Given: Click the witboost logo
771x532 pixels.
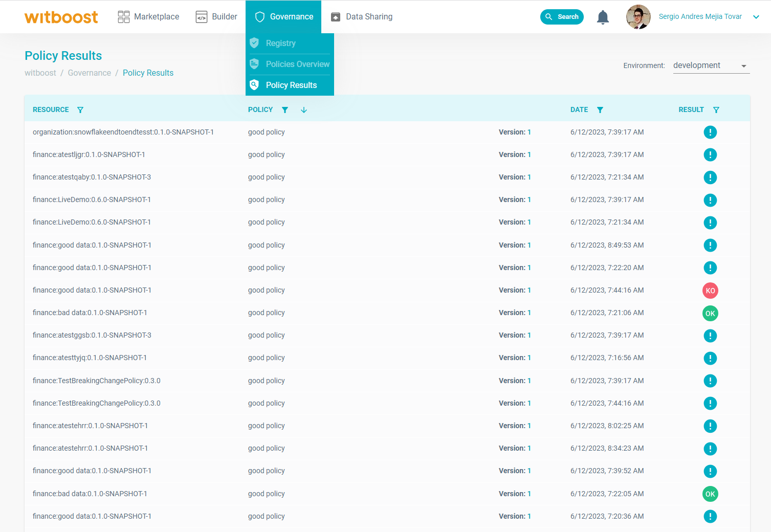Looking at the screenshot, I should [61, 17].
